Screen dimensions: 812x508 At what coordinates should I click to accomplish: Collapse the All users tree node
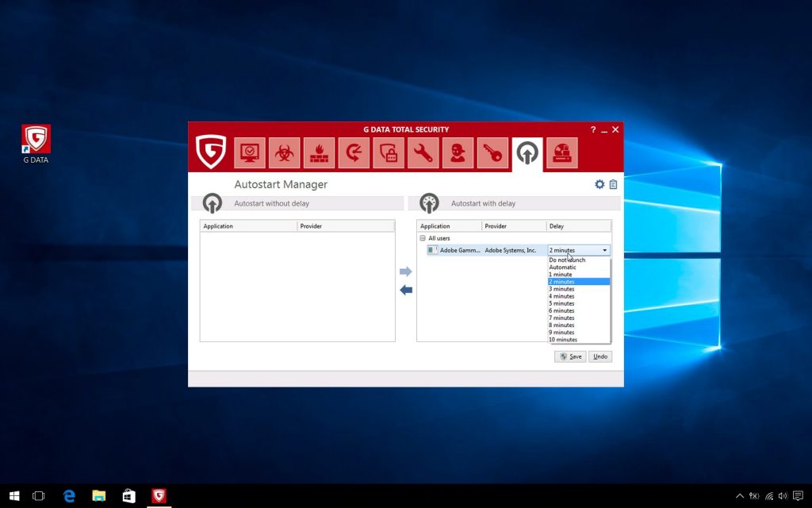pos(423,238)
